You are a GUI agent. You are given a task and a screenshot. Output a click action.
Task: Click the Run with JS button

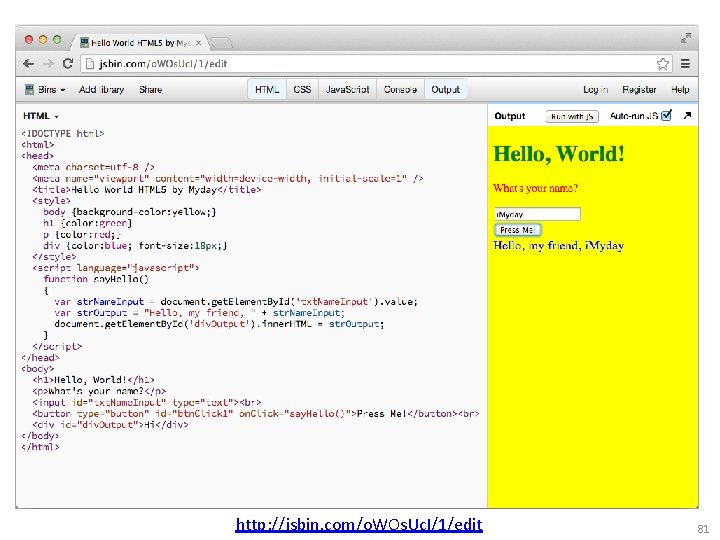coord(572,117)
